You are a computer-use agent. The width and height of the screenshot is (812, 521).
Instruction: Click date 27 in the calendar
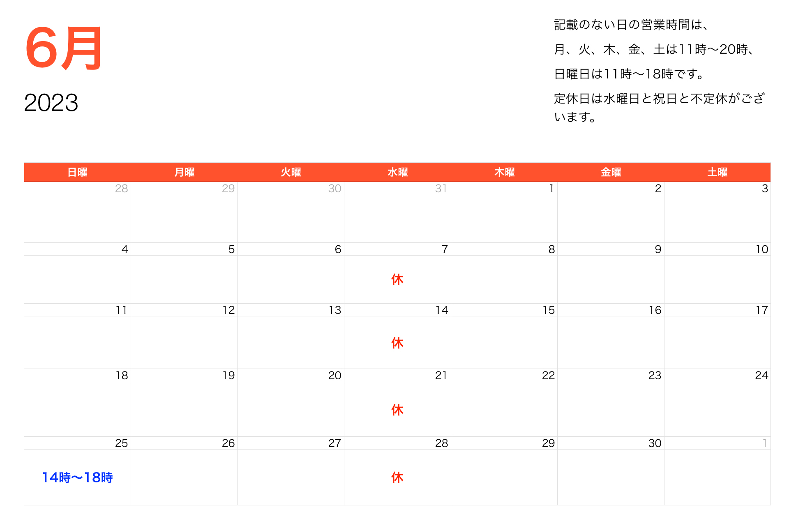334,443
